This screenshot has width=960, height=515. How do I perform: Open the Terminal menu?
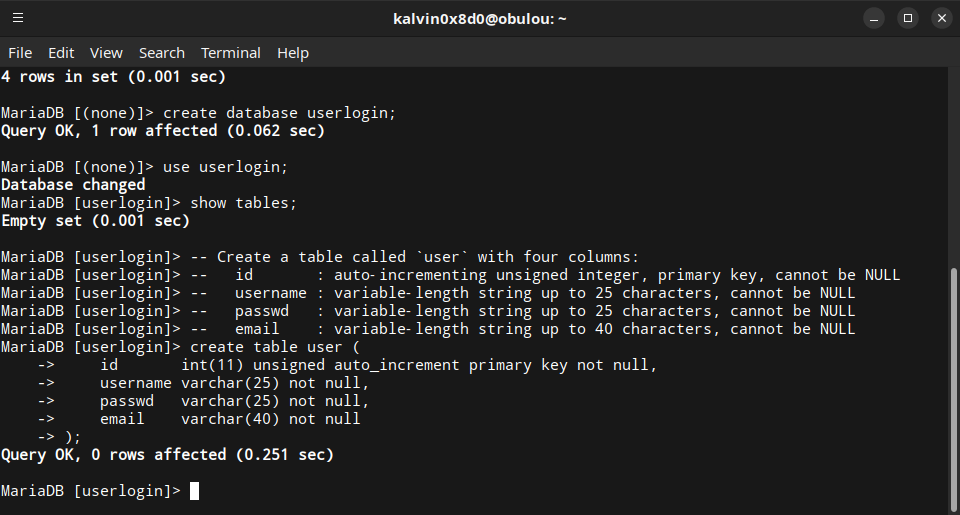(x=230, y=53)
